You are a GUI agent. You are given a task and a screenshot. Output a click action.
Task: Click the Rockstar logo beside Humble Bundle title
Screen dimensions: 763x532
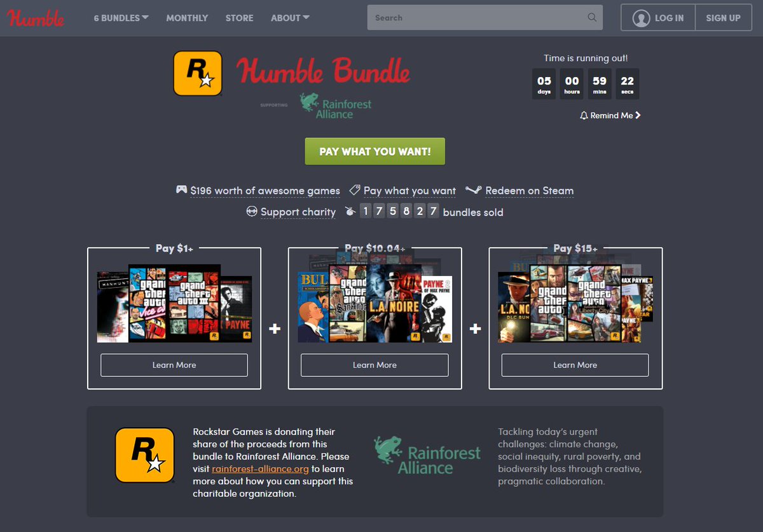[197, 73]
